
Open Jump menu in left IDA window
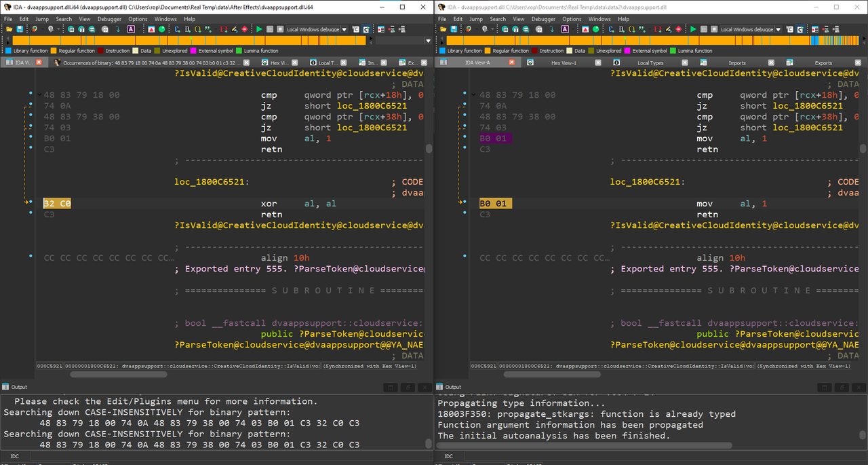42,19
